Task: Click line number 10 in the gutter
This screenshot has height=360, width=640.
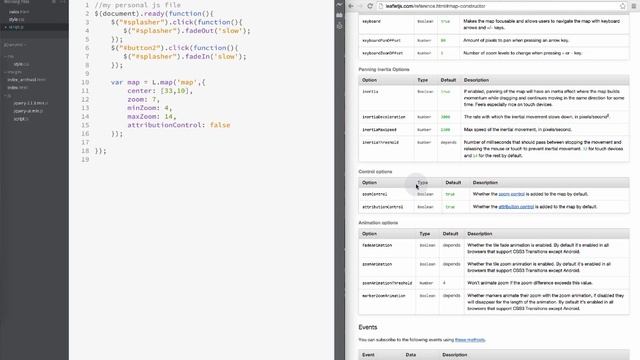Action: click(x=85, y=82)
